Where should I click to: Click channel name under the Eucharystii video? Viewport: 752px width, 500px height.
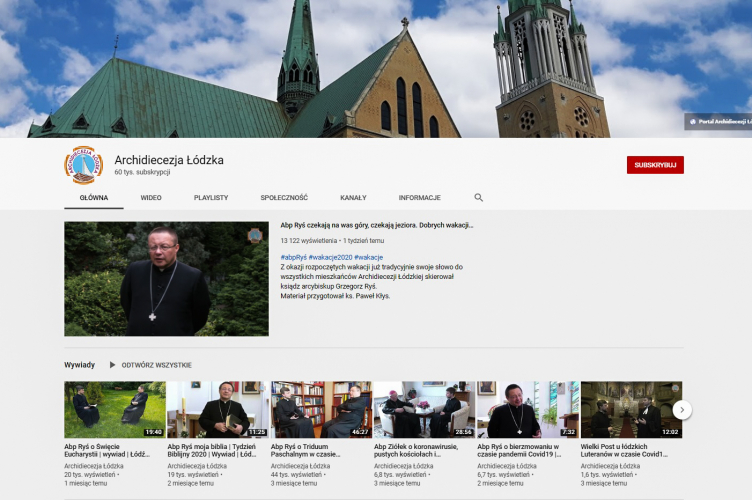(x=94, y=466)
